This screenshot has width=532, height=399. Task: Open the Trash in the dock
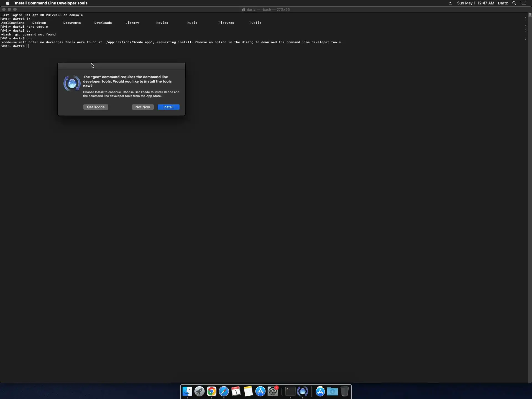click(x=344, y=391)
